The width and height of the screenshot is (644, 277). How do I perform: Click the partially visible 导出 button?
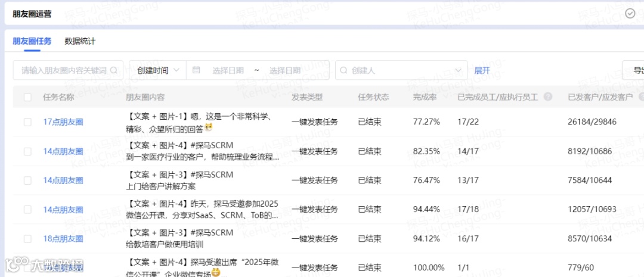[633, 70]
